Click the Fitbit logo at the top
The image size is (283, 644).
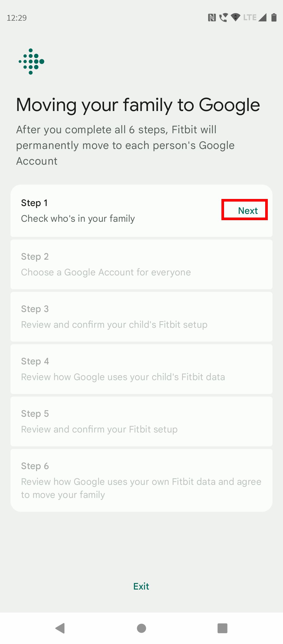point(31,62)
